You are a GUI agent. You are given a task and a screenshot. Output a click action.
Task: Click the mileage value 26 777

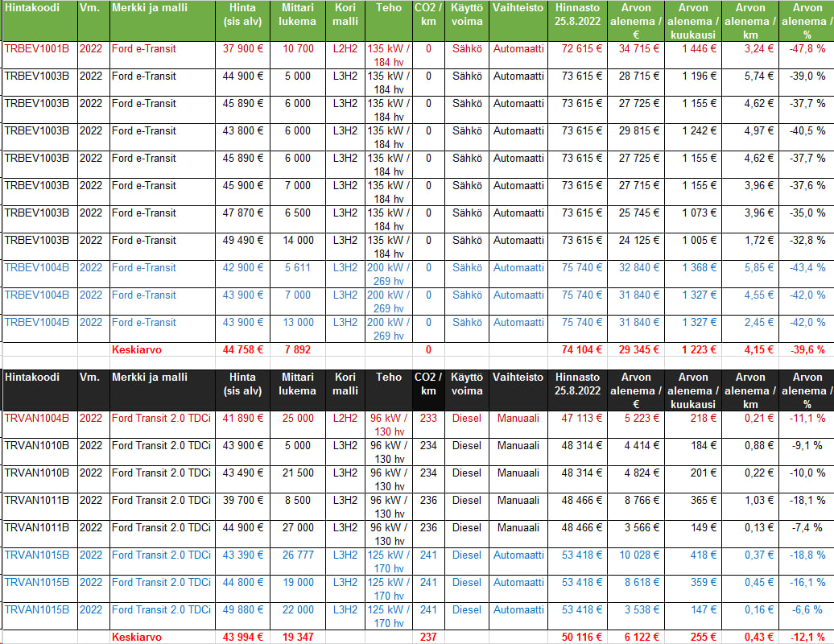[x=298, y=562]
